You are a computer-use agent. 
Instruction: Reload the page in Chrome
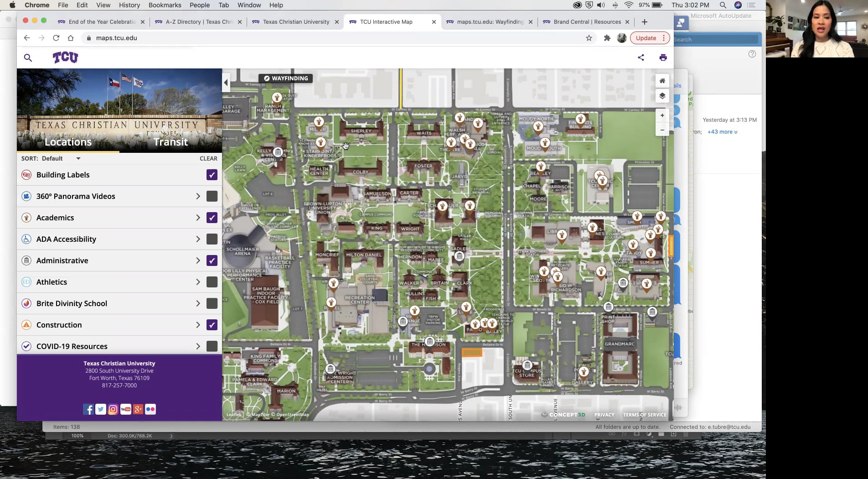(56, 38)
